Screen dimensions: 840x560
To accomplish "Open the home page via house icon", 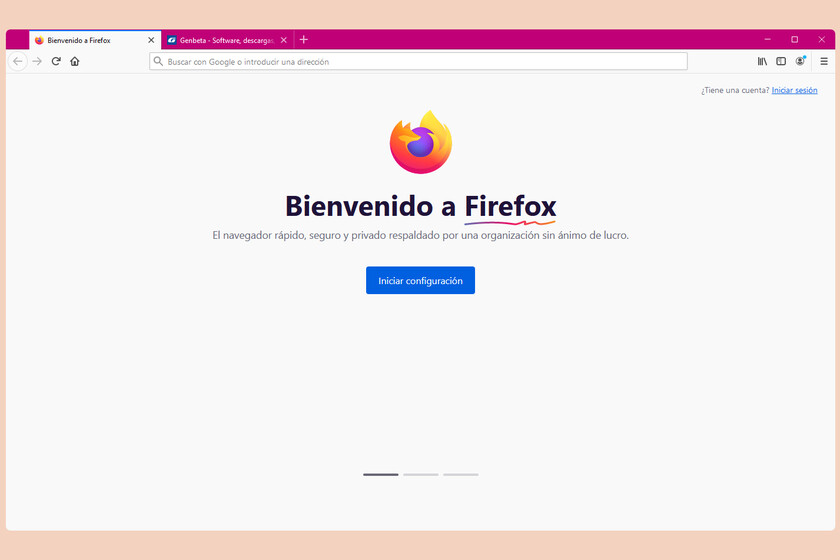I will coord(74,62).
